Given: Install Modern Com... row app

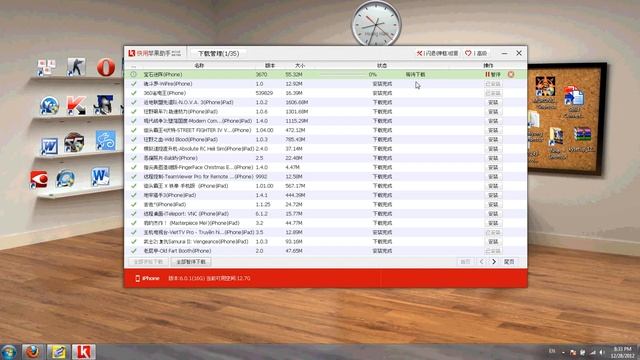Looking at the screenshot, I should click(493, 121).
